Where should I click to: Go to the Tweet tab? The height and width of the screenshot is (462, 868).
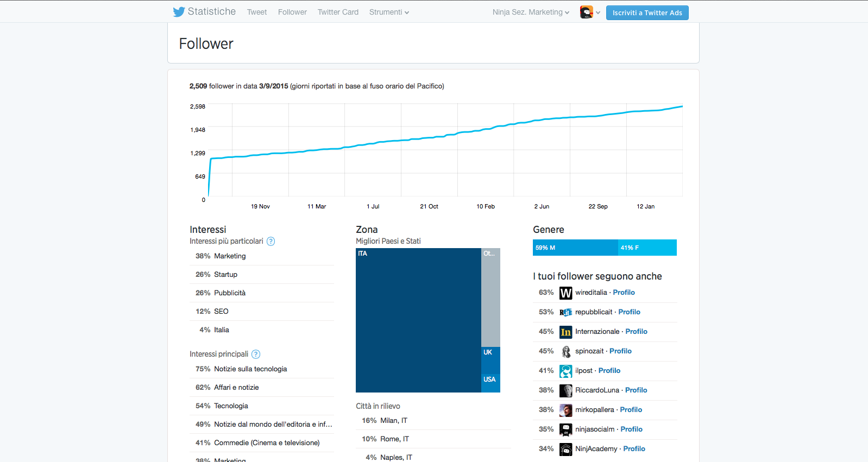257,12
